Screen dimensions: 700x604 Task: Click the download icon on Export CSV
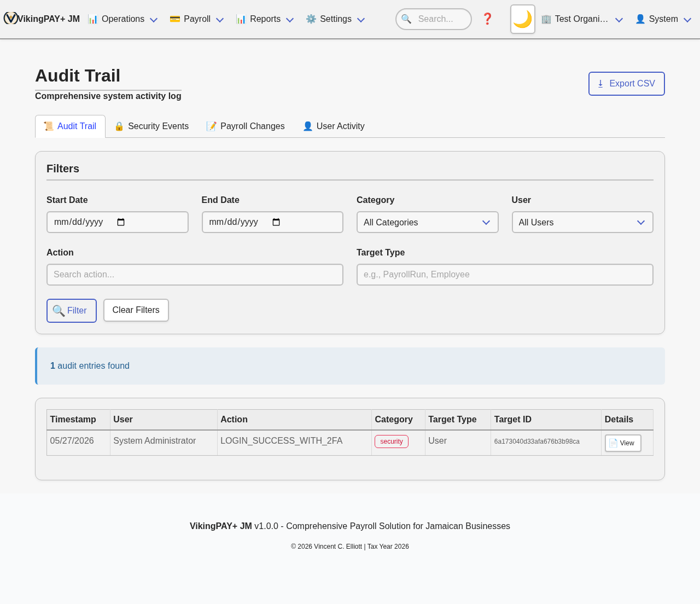(x=600, y=84)
